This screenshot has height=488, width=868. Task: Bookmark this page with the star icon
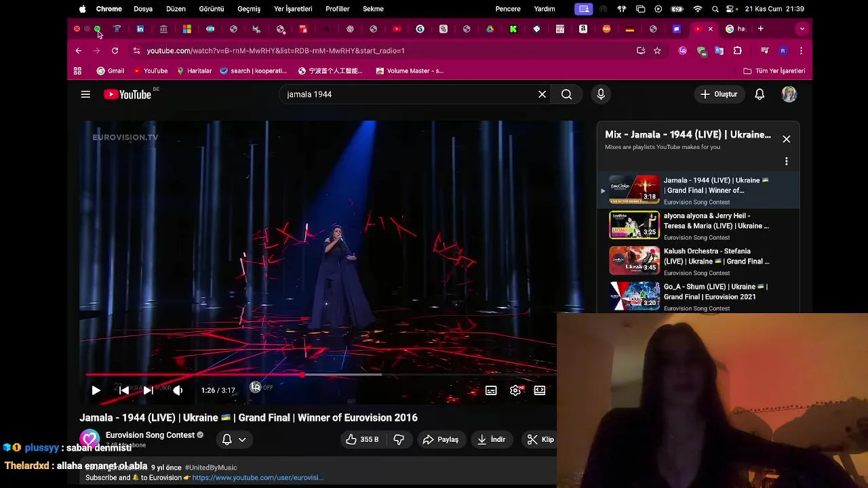click(657, 51)
